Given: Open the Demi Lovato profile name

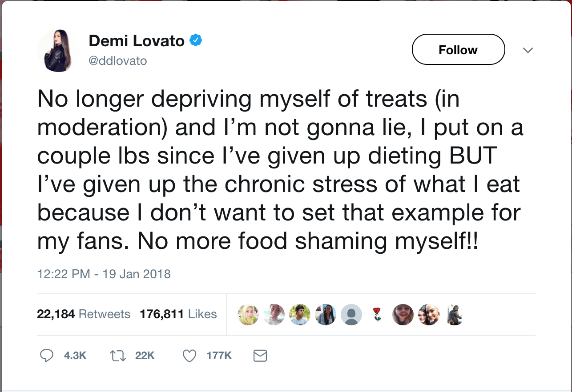Looking at the screenshot, I should click(x=137, y=41).
